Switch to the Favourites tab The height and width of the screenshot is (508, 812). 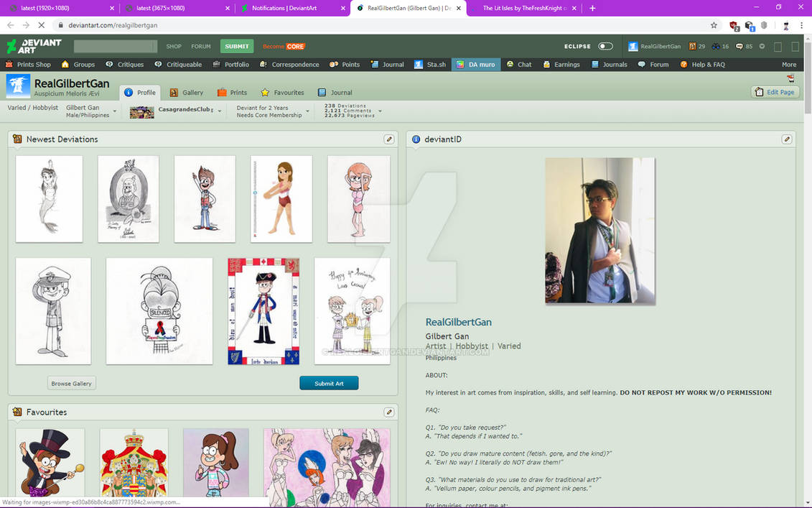[x=282, y=92]
